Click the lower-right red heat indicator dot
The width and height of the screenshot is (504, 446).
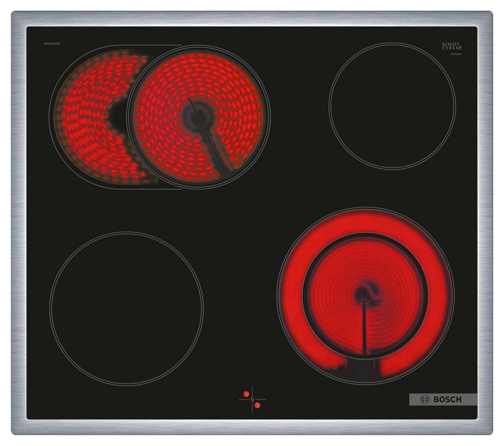257,405
